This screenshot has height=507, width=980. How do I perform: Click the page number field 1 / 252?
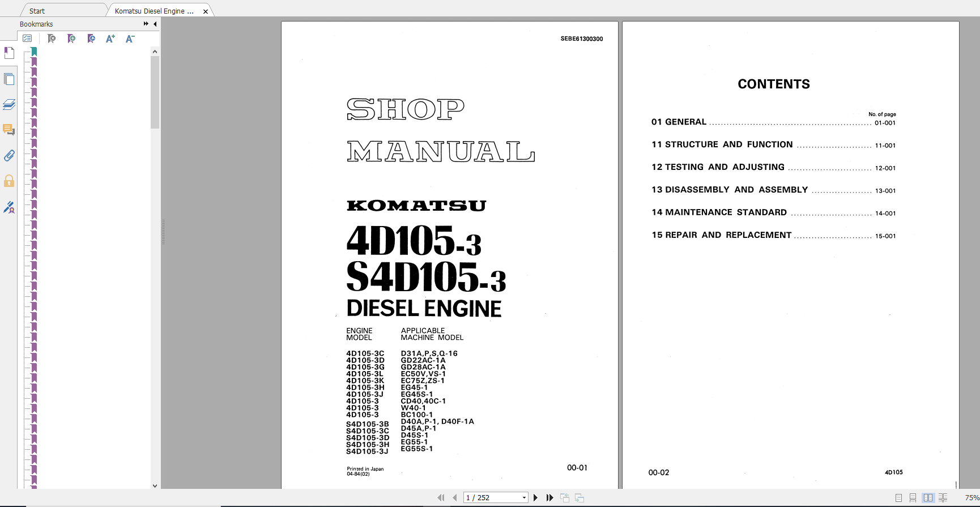492,498
